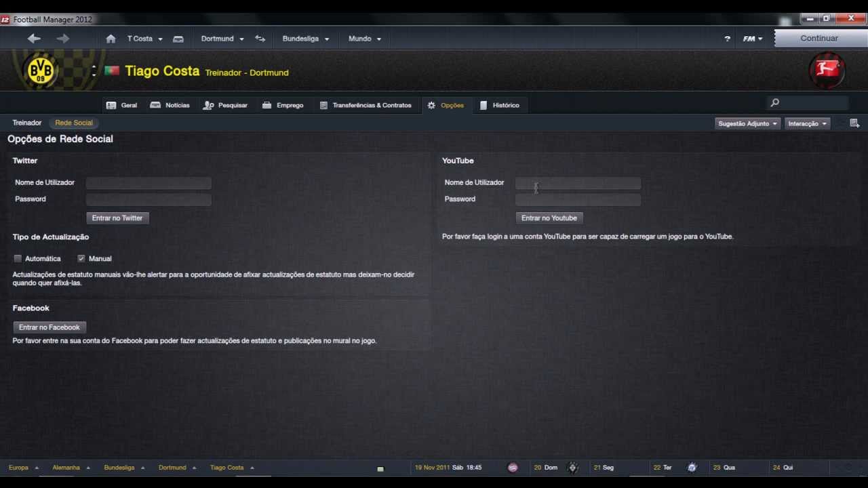The image size is (868, 488).
Task: Click the Twitter Nome de Utilizador field
Action: (149, 183)
